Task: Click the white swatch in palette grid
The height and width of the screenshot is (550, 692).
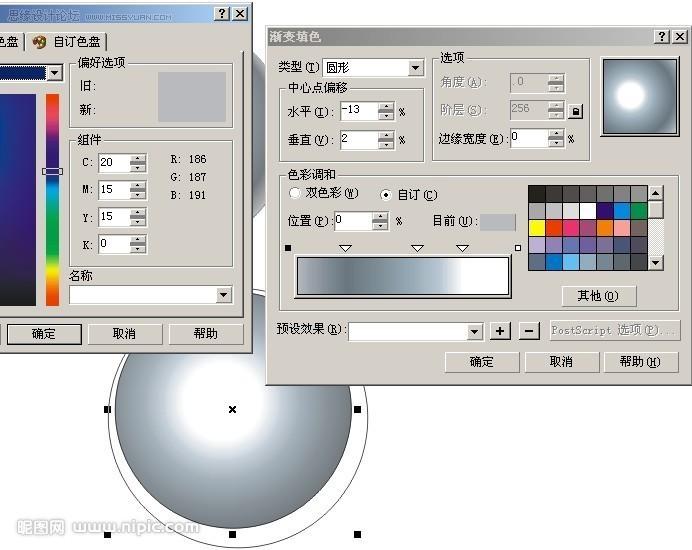Action: (587, 211)
